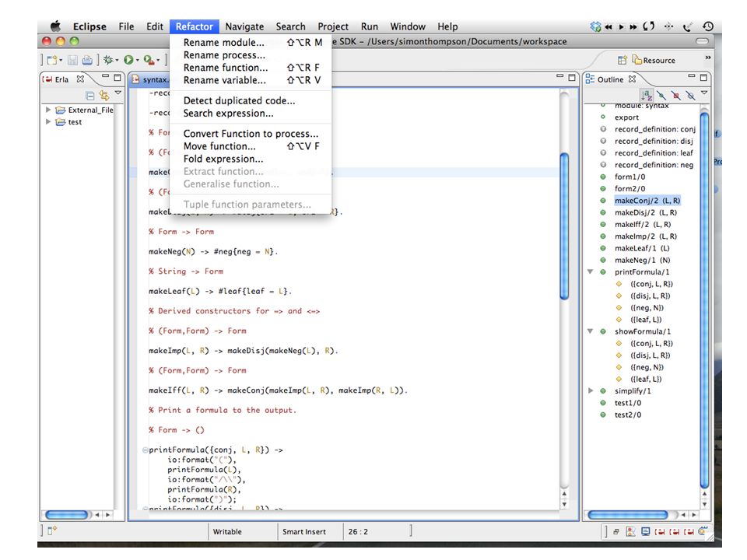The width and height of the screenshot is (747, 560).
Task: Click the navigator horizontal scrollbar thumb
Action: point(67,515)
